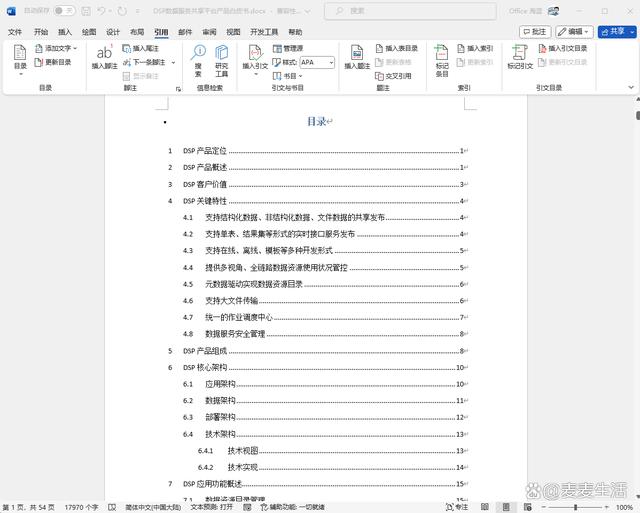
Task: Follow TOC entry 'DSP 产品定位'
Action: pos(317,151)
